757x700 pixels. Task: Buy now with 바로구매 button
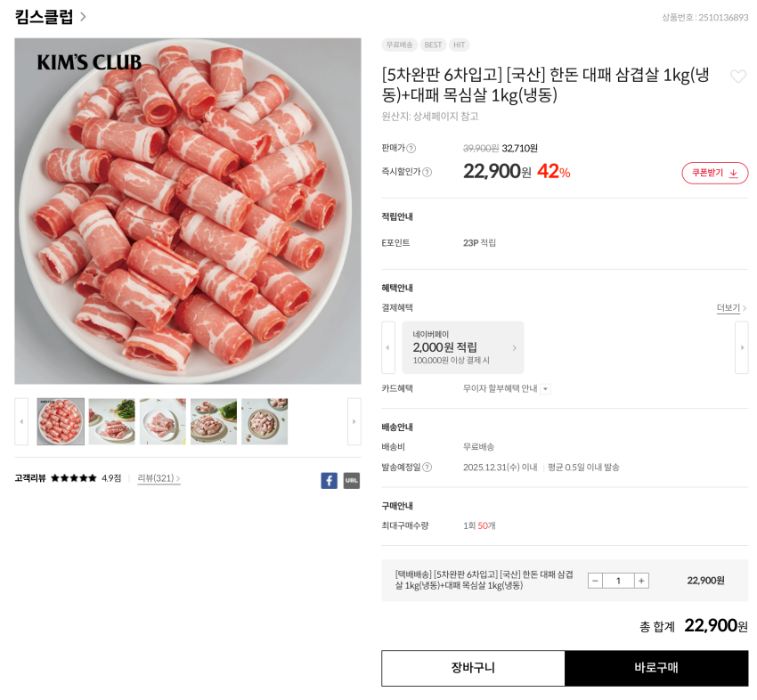(x=656, y=668)
